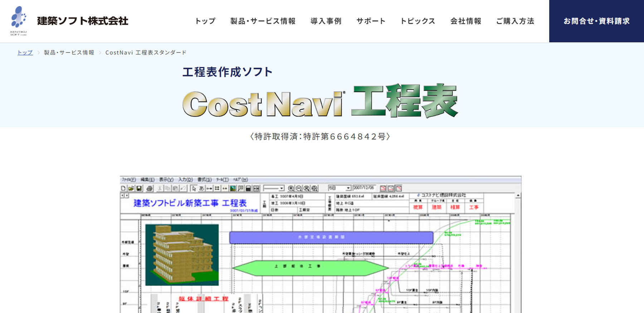
Task: Click the zoom out magnifier icon
Action: click(299, 188)
